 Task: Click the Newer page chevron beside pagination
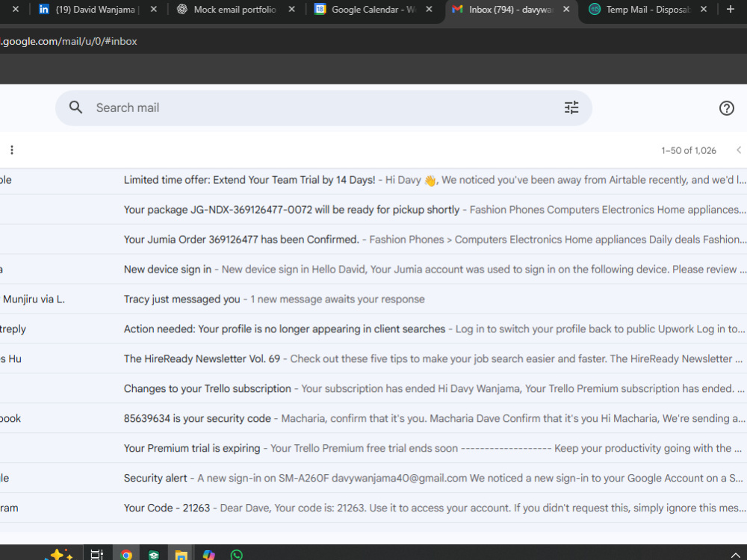(739, 150)
